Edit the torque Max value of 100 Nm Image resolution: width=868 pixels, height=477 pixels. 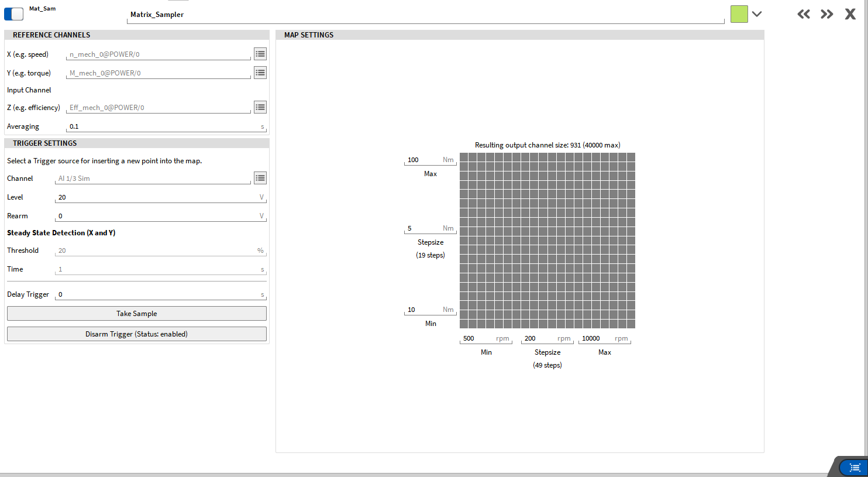423,160
